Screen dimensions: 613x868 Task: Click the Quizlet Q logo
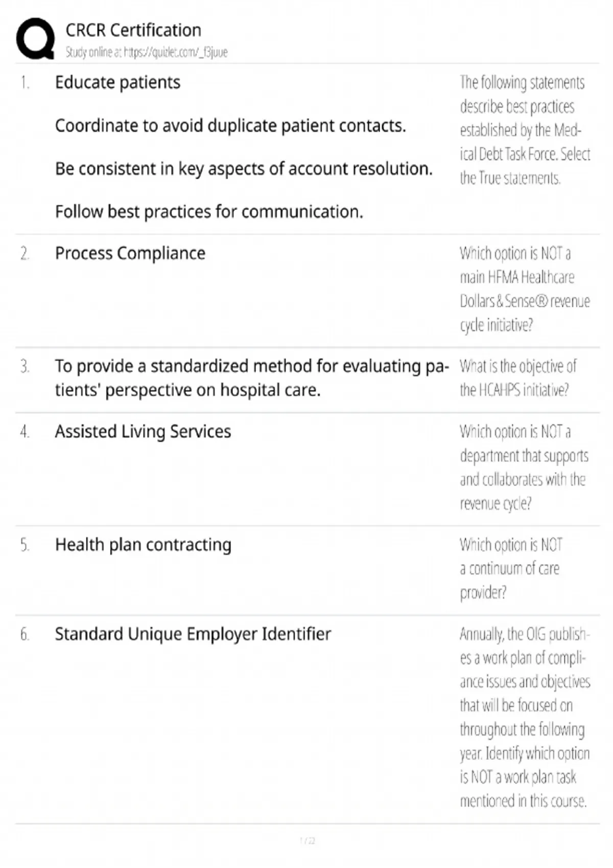pos(35,39)
